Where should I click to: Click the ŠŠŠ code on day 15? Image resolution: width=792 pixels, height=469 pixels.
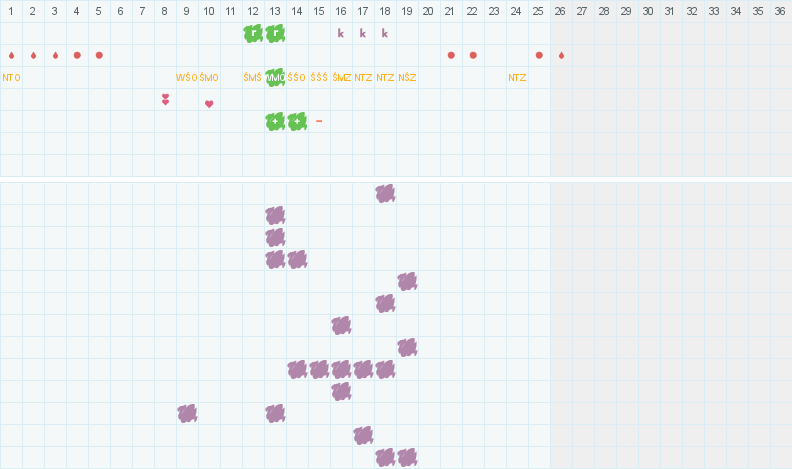coord(319,77)
